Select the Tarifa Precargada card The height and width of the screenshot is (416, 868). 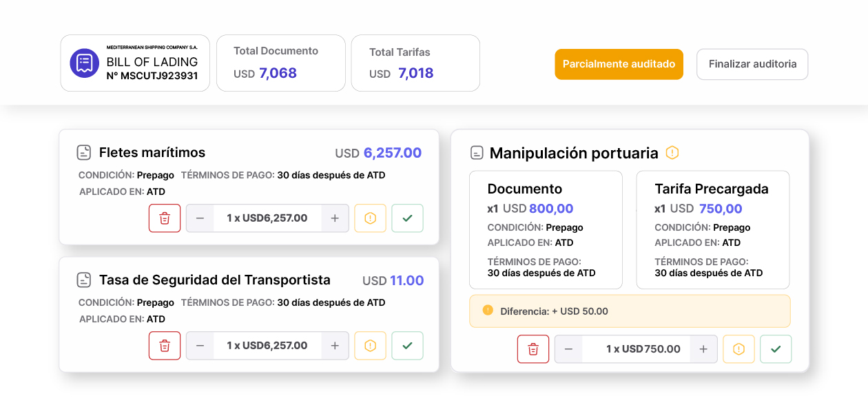pos(712,229)
